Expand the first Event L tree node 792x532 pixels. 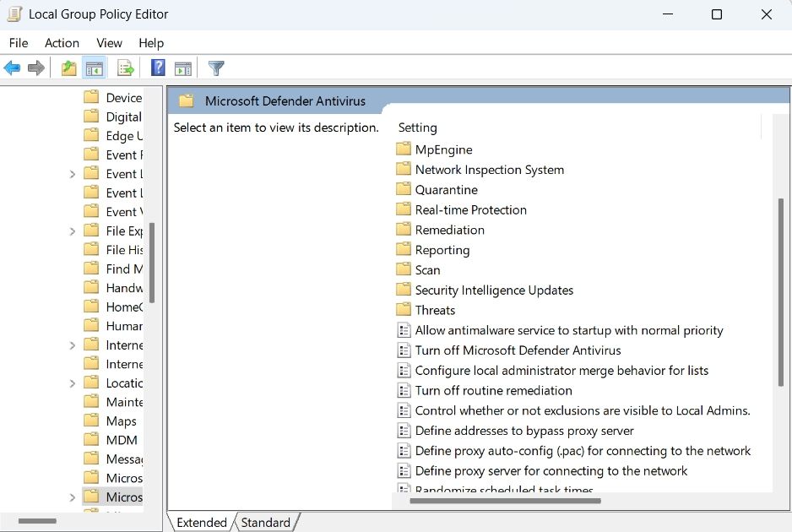[73, 174]
